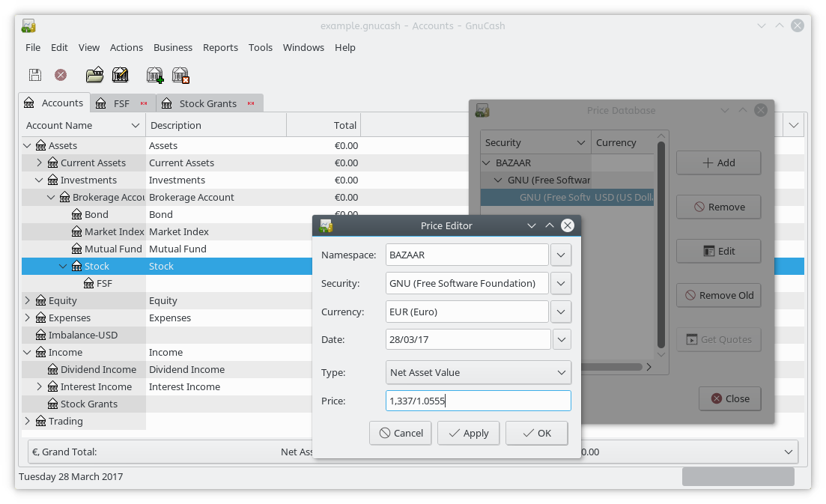Collapse the GNU security row in Price Database
The image size is (826, 504).
point(498,180)
